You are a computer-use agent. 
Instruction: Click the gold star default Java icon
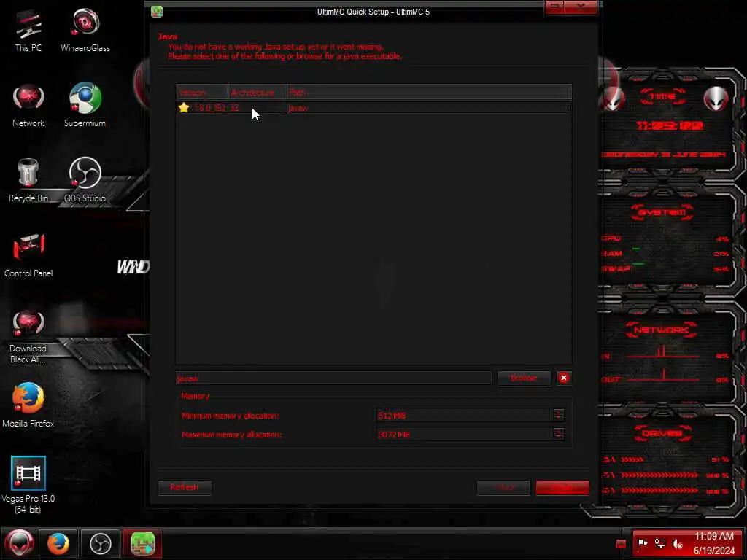pyautogui.click(x=184, y=108)
